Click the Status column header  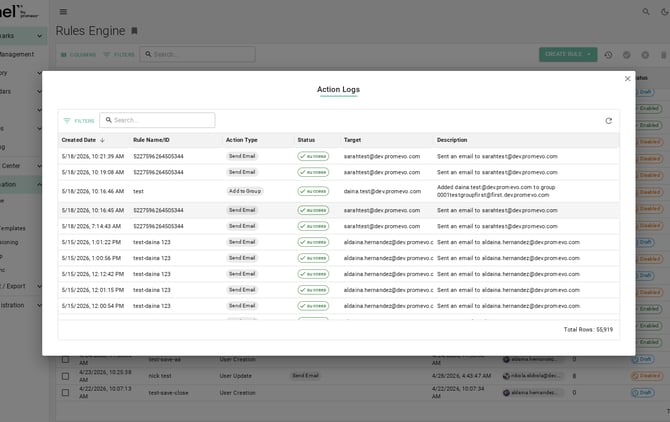(306, 140)
